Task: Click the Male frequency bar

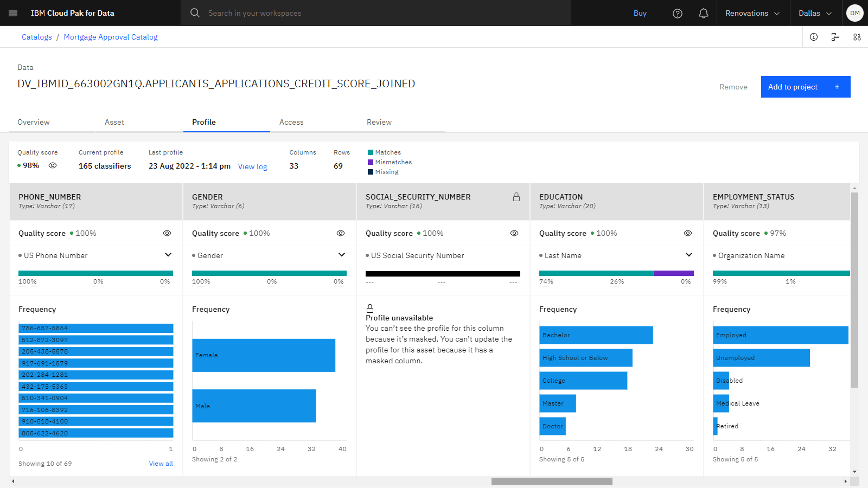Action: coord(254,406)
